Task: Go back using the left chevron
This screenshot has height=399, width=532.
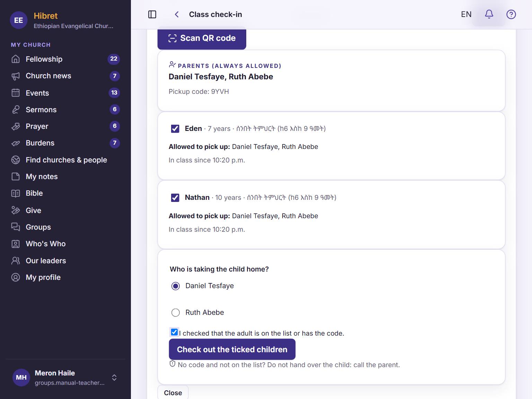Action: (x=177, y=14)
